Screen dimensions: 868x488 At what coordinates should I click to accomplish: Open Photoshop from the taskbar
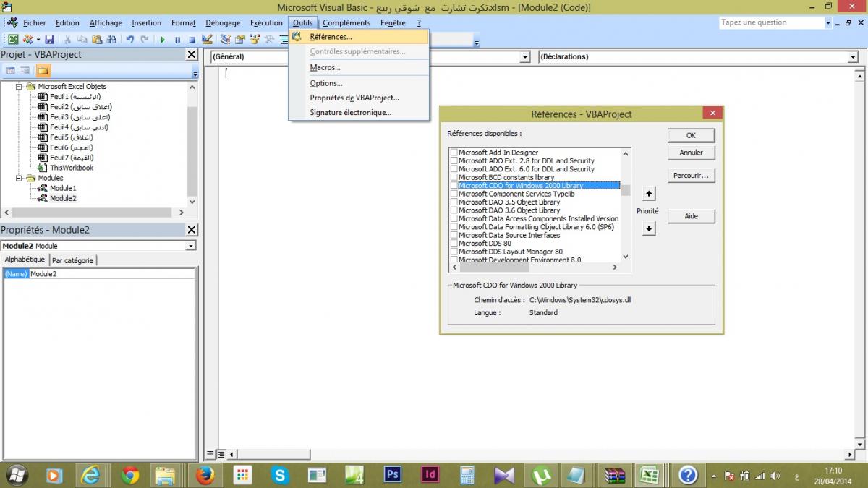pyautogui.click(x=393, y=474)
